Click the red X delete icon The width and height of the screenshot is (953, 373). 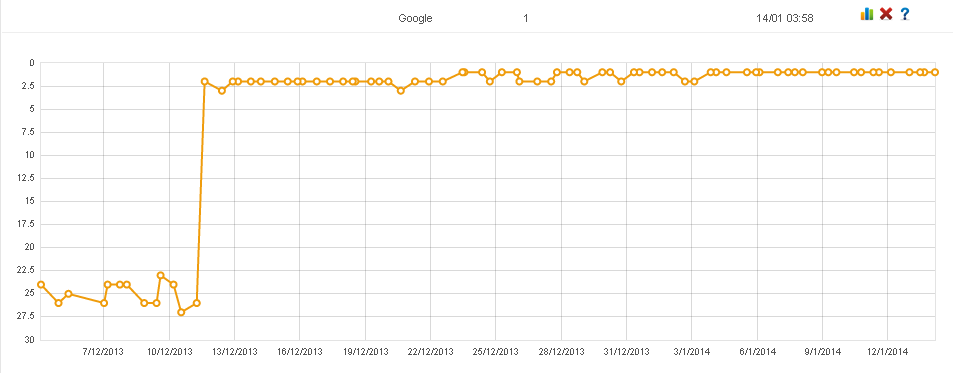pyautogui.click(x=886, y=14)
